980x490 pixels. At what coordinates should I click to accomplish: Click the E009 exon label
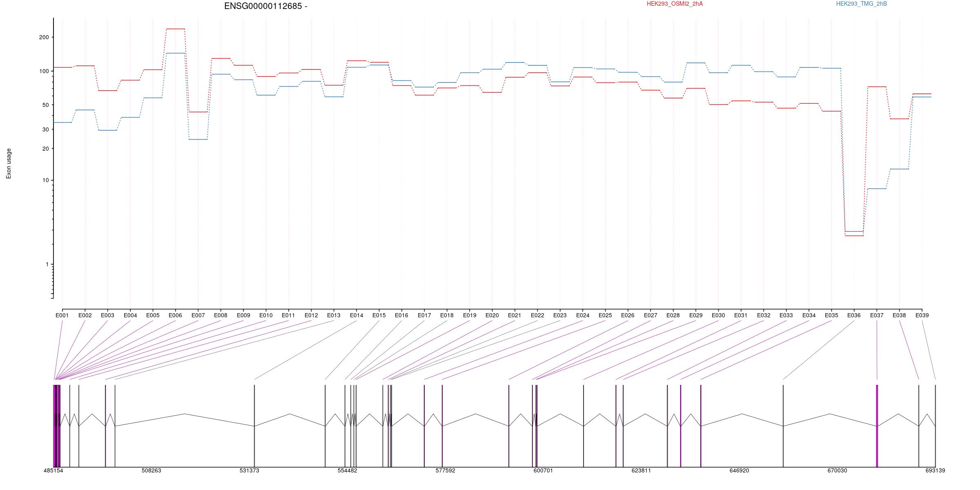tap(243, 315)
